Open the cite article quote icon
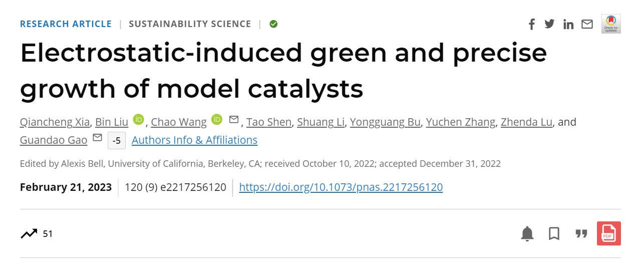 [581, 233]
